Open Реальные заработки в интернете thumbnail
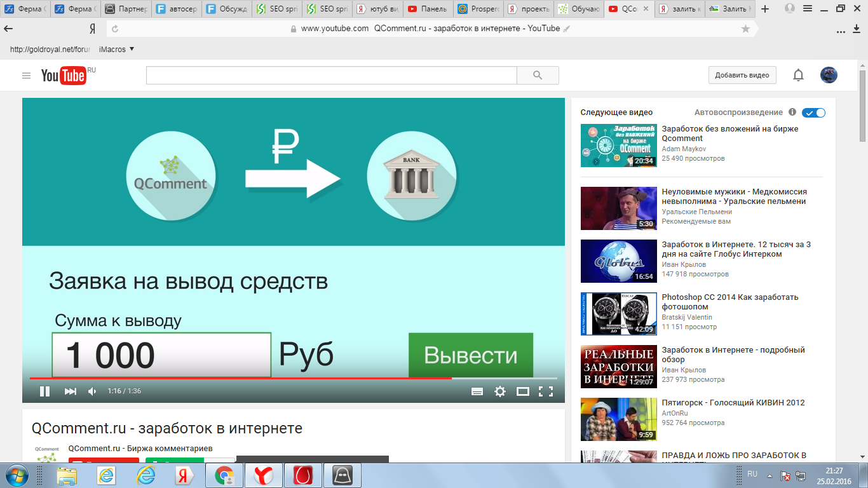 [x=619, y=367]
